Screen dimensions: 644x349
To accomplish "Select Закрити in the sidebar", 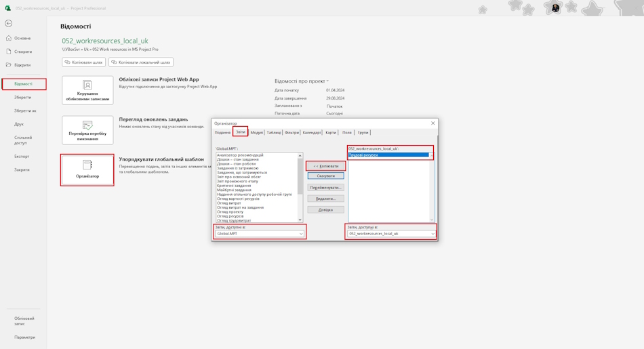I will [x=22, y=170].
